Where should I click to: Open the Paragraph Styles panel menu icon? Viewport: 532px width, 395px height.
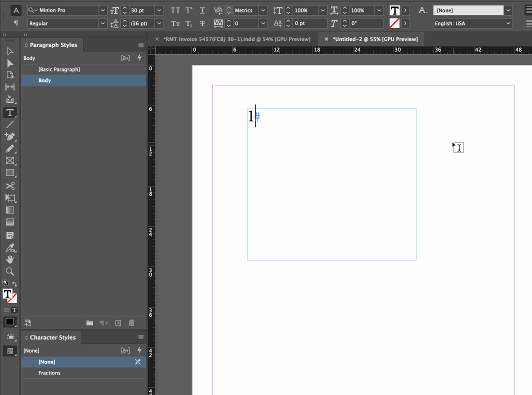(x=140, y=44)
